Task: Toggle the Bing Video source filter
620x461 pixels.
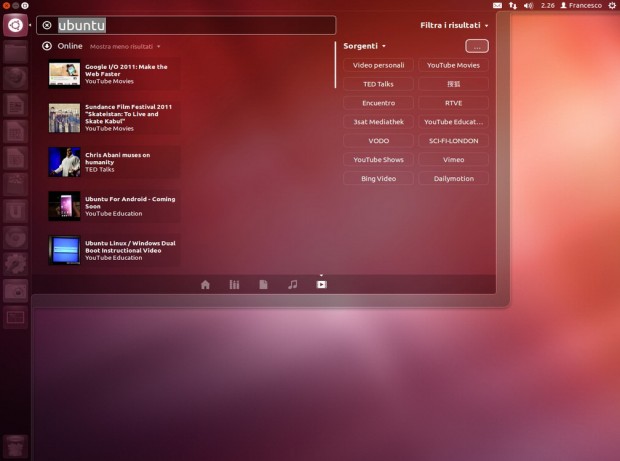Action: [378, 179]
